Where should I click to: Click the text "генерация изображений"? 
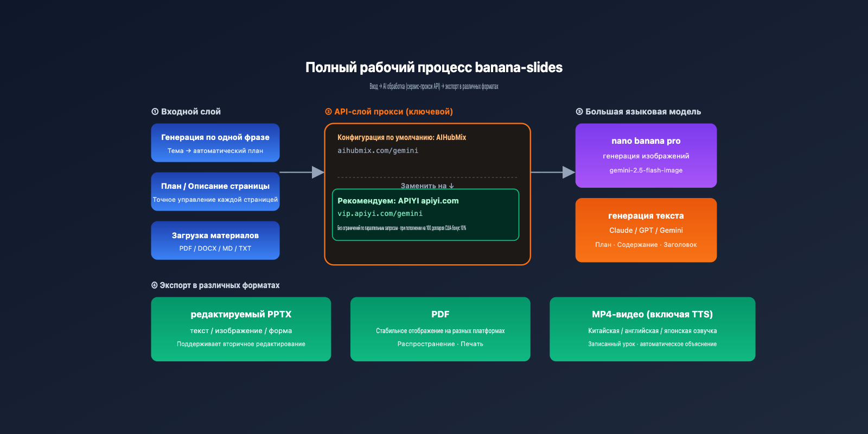646,156
